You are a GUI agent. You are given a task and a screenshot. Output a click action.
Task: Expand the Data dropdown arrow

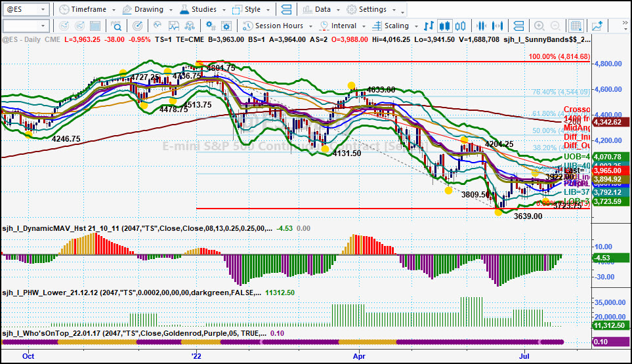pyautogui.click(x=338, y=10)
